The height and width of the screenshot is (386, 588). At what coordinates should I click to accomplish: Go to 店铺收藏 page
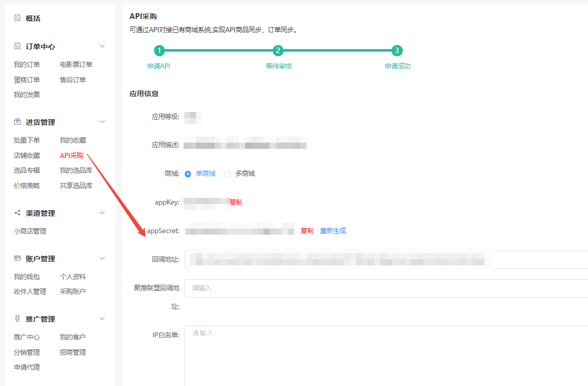27,155
